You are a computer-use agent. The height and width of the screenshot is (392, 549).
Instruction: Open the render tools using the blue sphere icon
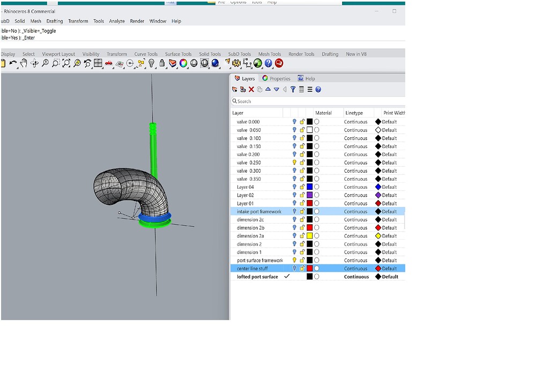pos(215,63)
